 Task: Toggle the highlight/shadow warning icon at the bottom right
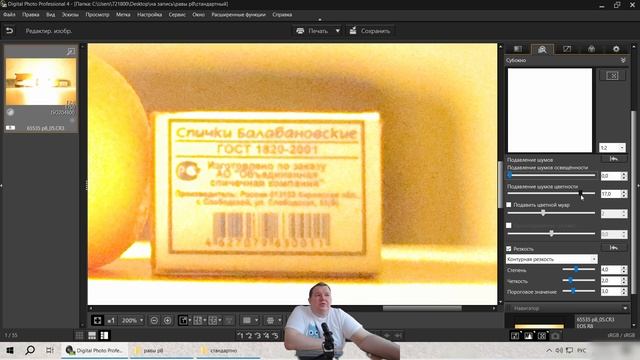click(515, 336)
